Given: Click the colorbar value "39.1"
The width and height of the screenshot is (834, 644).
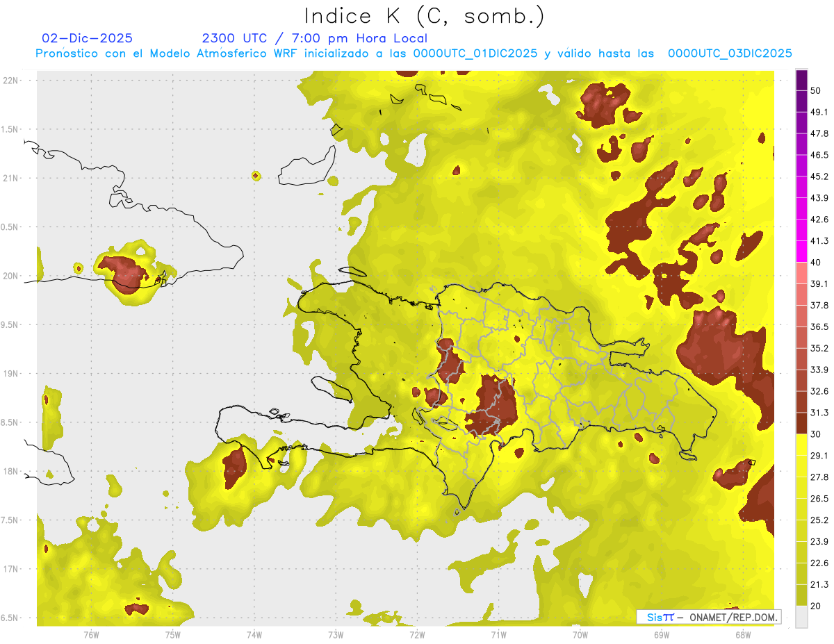Looking at the screenshot, I should (819, 283).
